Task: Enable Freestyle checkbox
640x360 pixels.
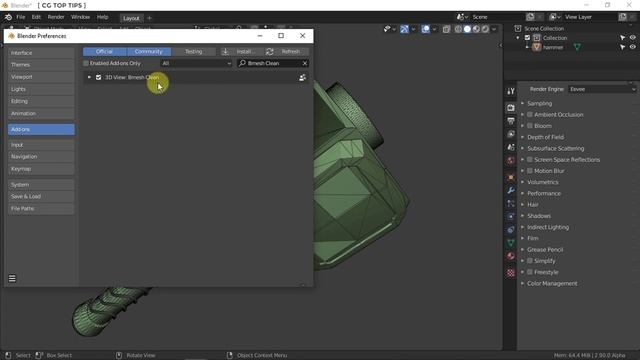Action: point(530,272)
